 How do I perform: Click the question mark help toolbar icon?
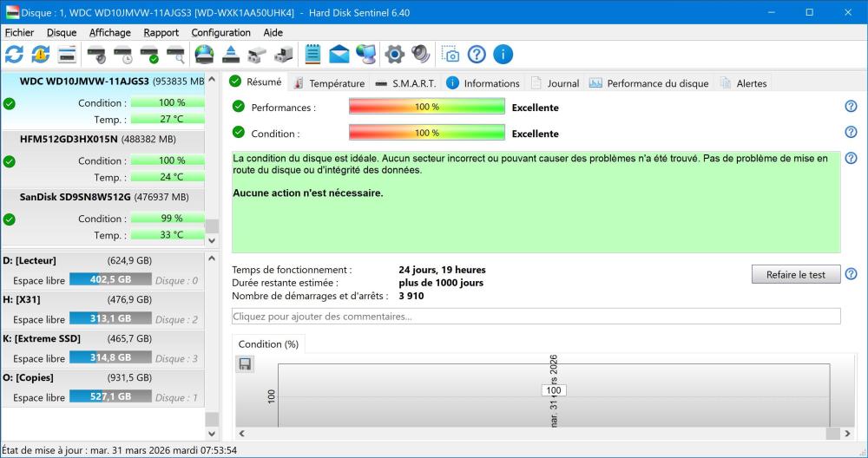[477, 54]
